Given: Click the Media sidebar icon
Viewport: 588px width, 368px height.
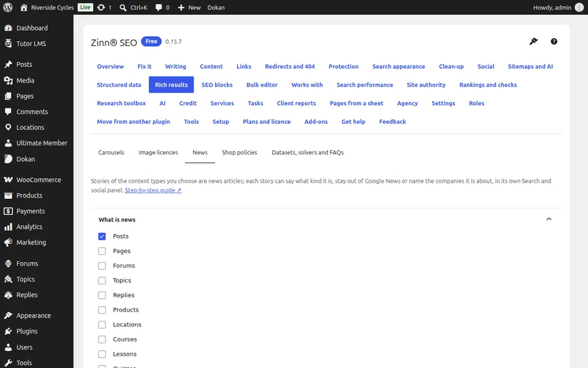Looking at the screenshot, I should pyautogui.click(x=8, y=80).
